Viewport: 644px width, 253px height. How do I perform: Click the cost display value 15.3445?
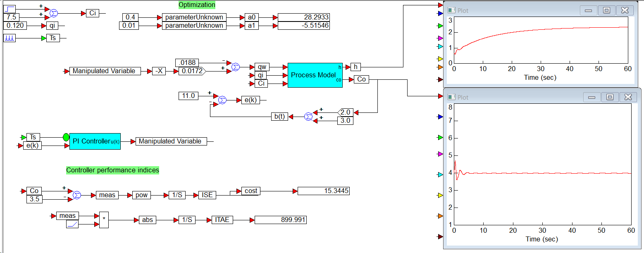point(324,191)
